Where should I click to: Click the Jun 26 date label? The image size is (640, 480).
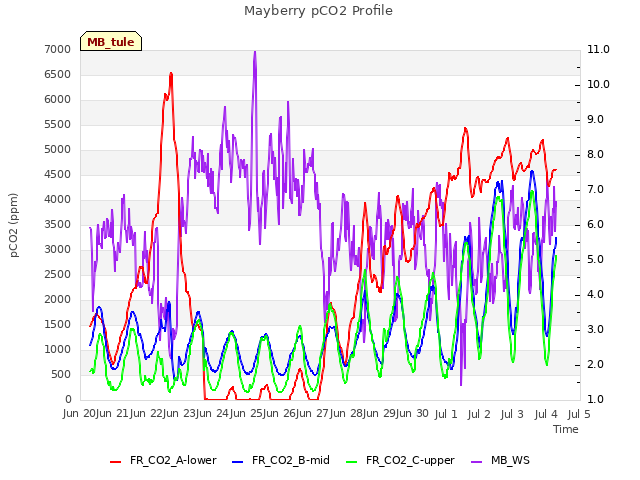click(x=279, y=414)
